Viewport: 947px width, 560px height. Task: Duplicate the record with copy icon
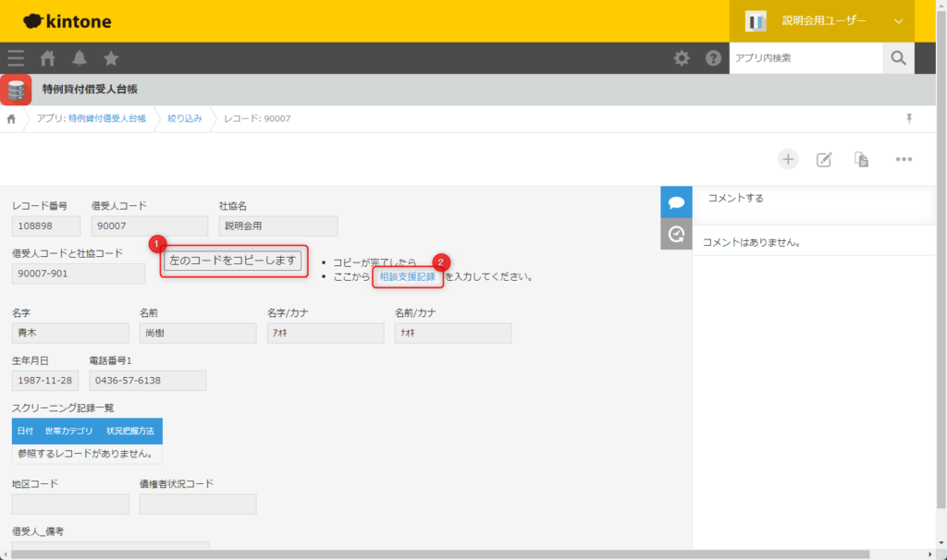click(x=862, y=159)
